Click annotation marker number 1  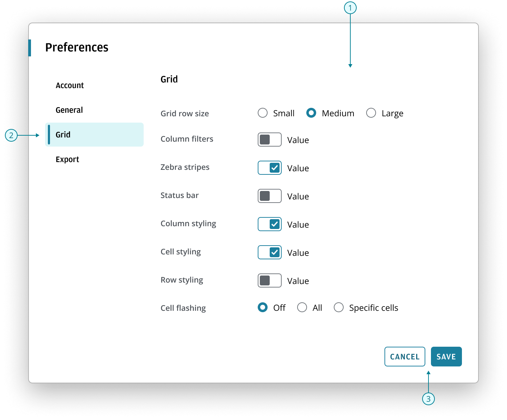click(350, 7)
